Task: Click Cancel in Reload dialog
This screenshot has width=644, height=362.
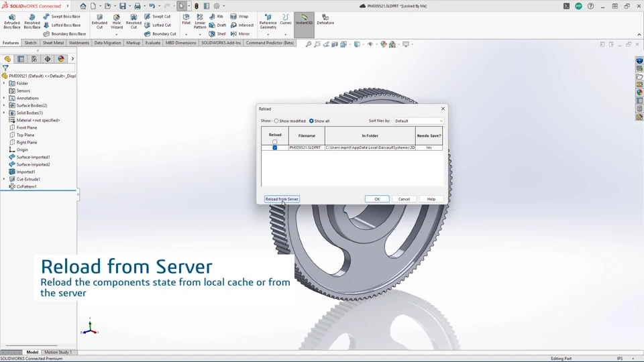Action: point(404,199)
